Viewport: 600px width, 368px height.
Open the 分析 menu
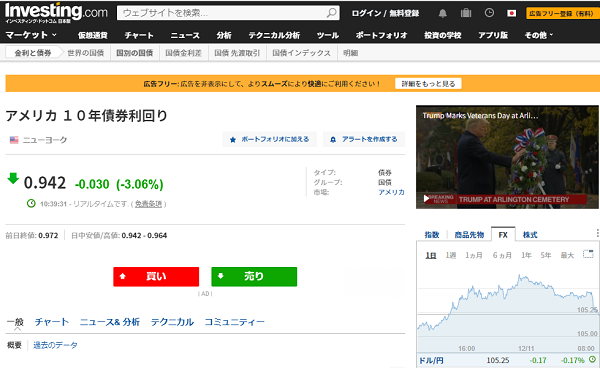224,35
